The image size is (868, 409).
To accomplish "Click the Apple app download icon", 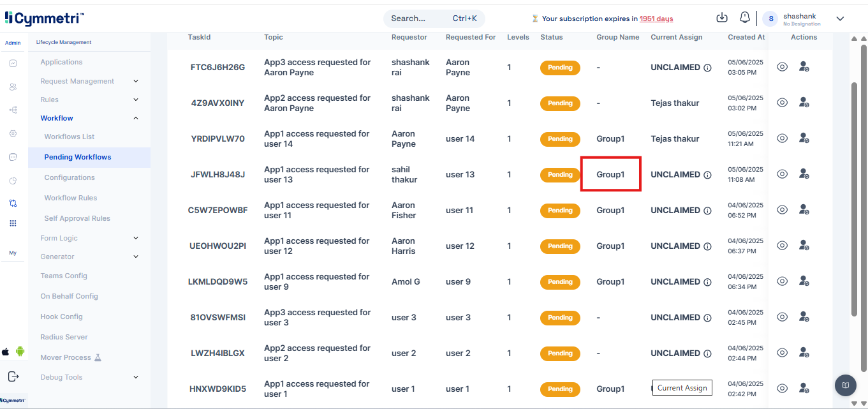I will pos(6,352).
